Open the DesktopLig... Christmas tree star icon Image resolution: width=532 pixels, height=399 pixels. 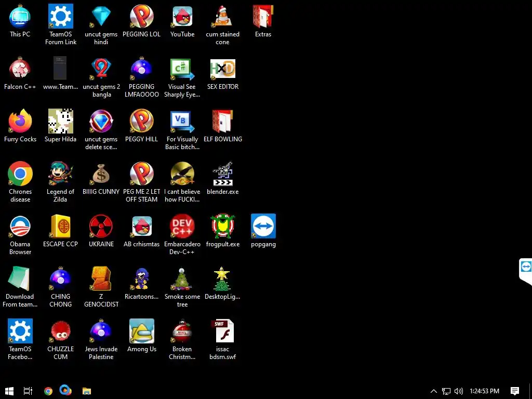[x=222, y=278]
